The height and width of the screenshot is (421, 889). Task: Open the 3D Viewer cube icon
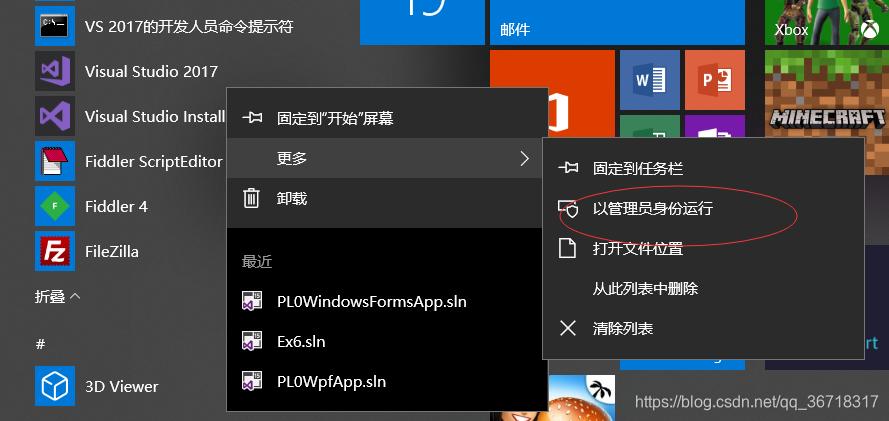pyautogui.click(x=55, y=386)
